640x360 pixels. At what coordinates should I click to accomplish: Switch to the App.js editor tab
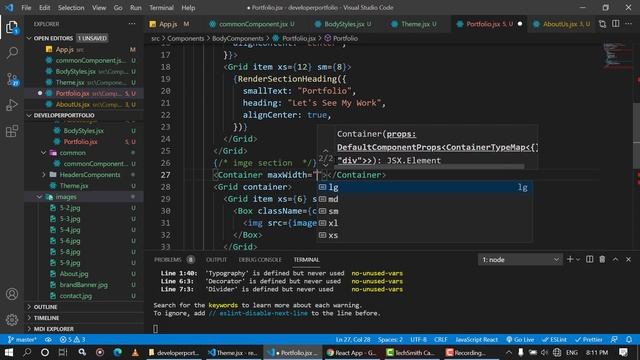tap(169, 24)
